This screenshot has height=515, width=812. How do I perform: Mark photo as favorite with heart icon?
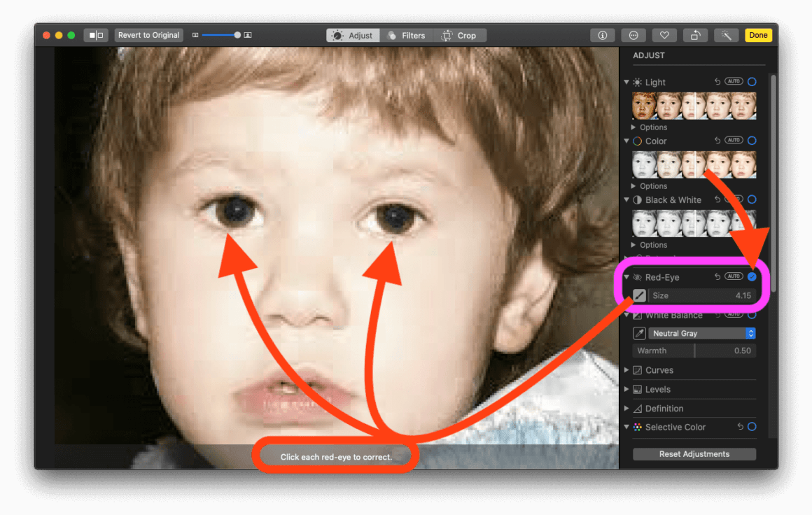(x=664, y=35)
